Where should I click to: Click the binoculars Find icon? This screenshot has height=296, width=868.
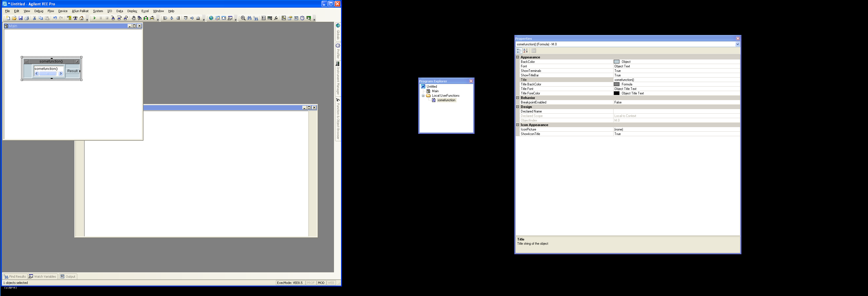point(249,18)
